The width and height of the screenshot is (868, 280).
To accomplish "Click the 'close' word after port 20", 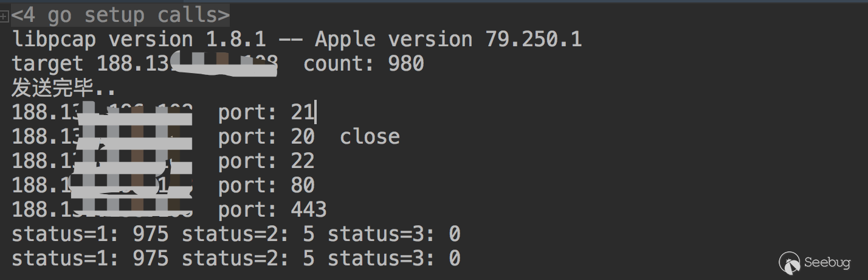I will coord(370,137).
